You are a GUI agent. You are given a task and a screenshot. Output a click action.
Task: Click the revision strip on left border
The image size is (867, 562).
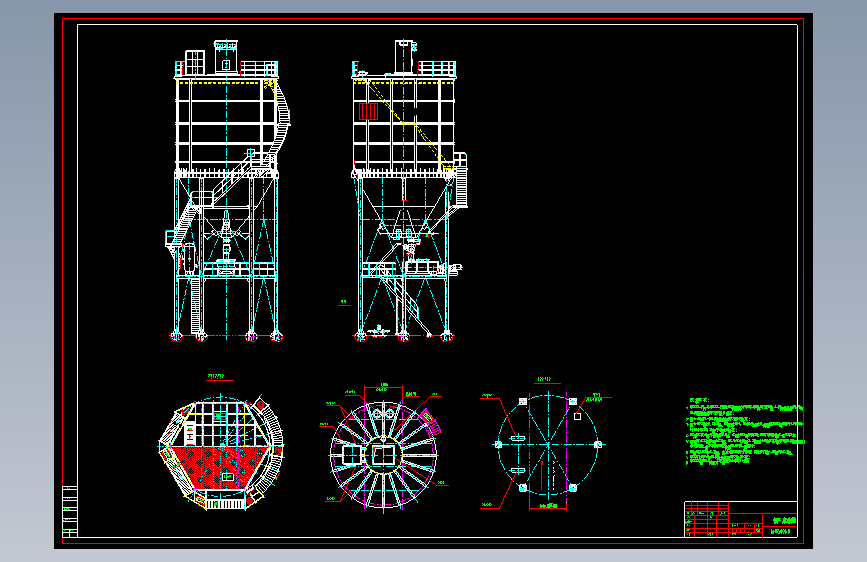tap(70, 512)
